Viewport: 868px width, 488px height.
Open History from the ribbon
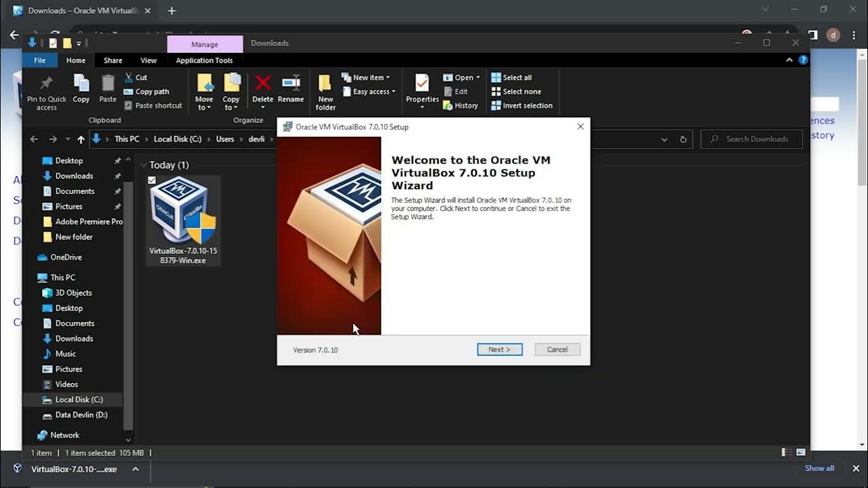(460, 105)
